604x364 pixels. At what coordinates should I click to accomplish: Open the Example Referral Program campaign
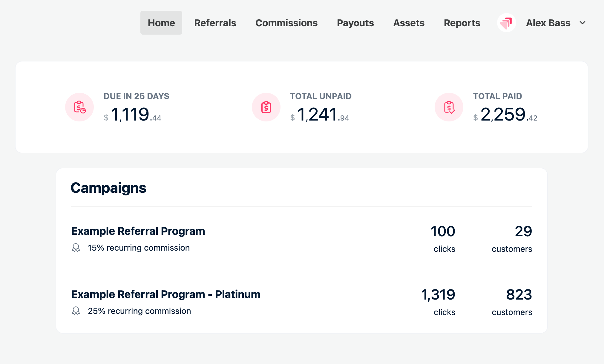point(138,231)
